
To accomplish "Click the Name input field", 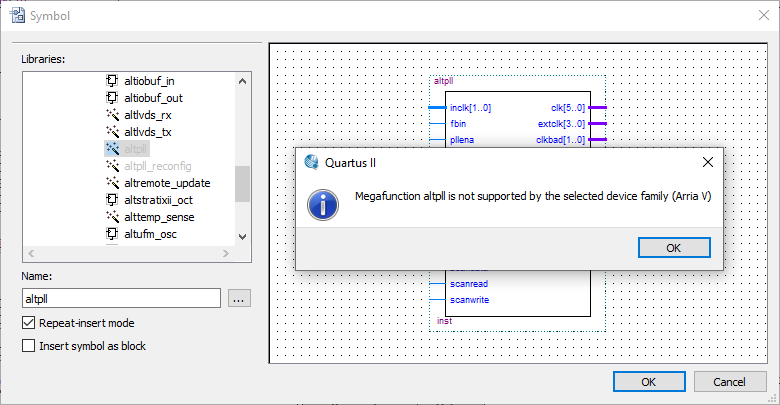I will tap(120, 298).
